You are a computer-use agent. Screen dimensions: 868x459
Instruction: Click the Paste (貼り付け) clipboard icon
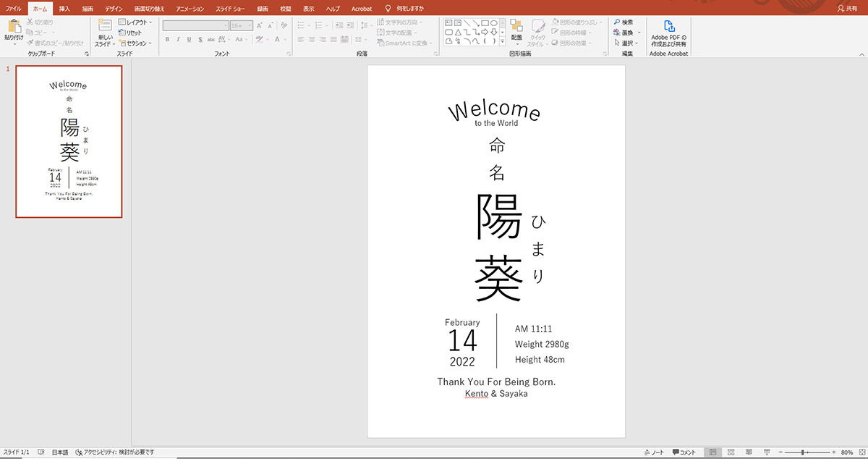click(x=13, y=28)
